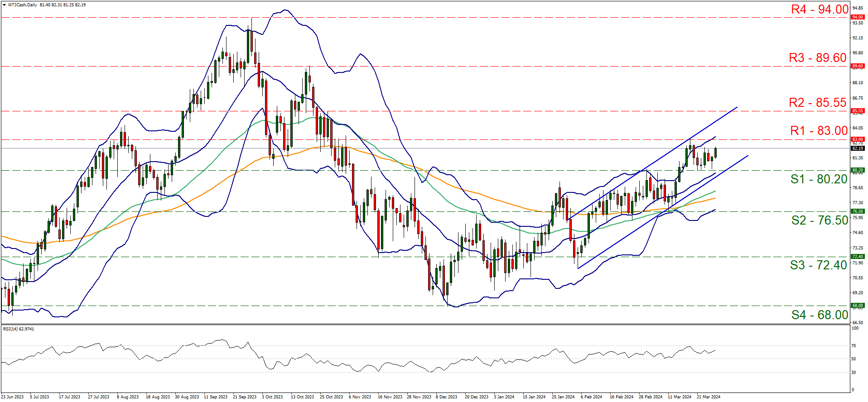Click the triangle icon beside WTICash,Daily
Screen dimensions: 868x402
point(4,5)
